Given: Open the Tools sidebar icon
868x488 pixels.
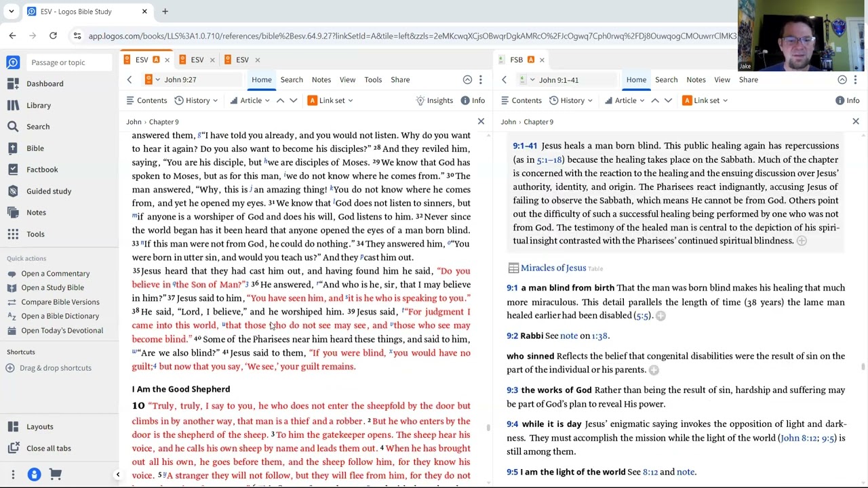Looking at the screenshot, I should pyautogui.click(x=13, y=234).
